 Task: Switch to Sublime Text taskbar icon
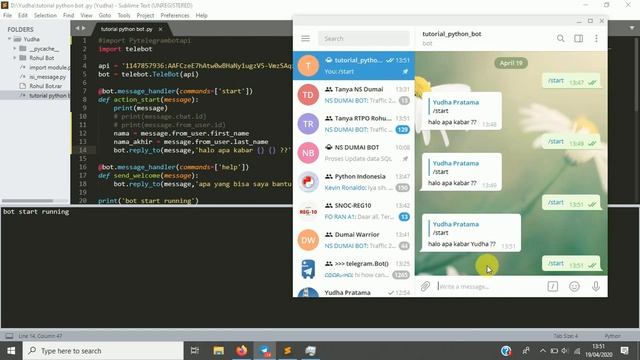pyautogui.click(x=288, y=351)
